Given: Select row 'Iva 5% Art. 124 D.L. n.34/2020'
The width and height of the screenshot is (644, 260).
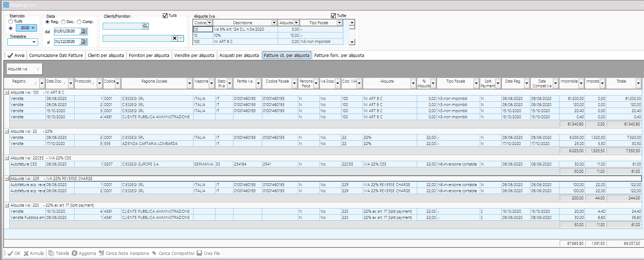Looking at the screenshot, I should (x=268, y=29).
